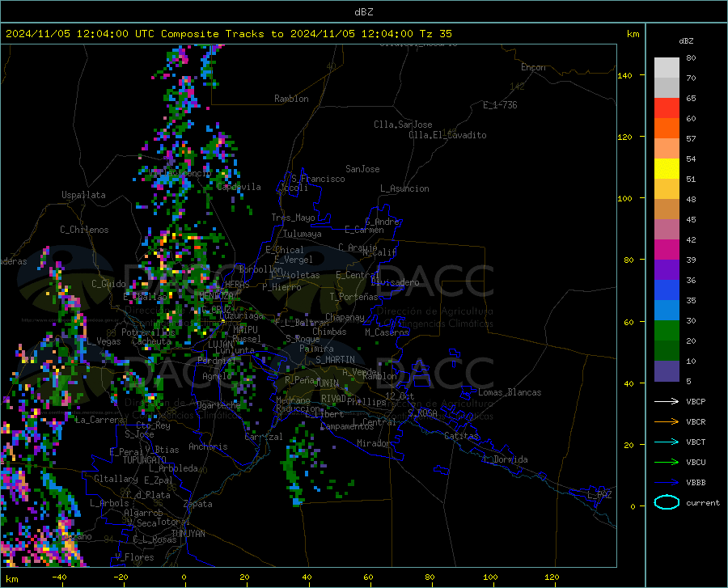Click the M_Caseros map label
The image size is (728, 588).
point(387,332)
